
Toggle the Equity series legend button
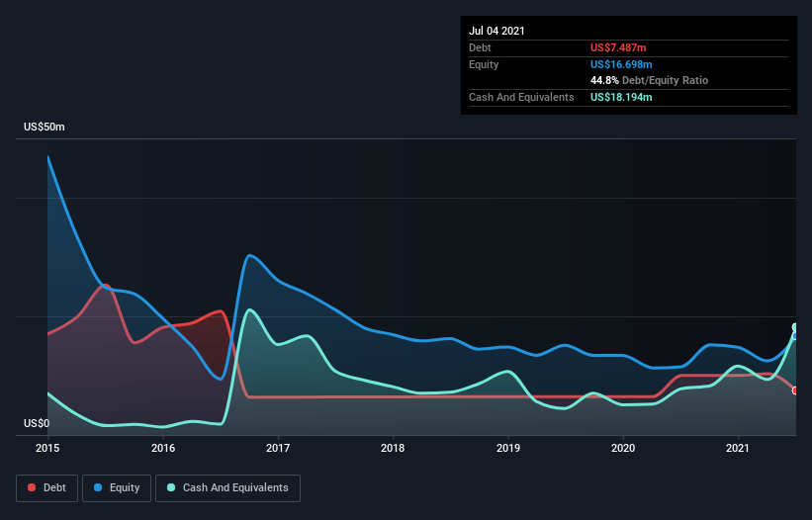point(117,488)
